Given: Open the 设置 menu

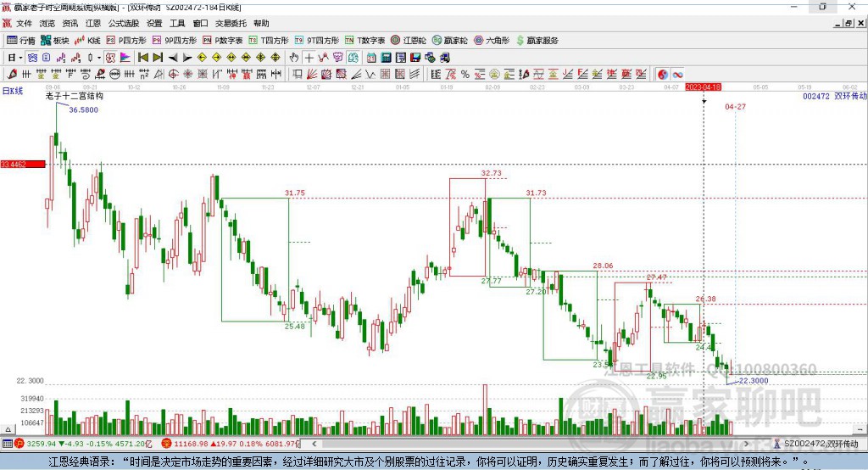Looking at the screenshot, I should click(x=154, y=23).
